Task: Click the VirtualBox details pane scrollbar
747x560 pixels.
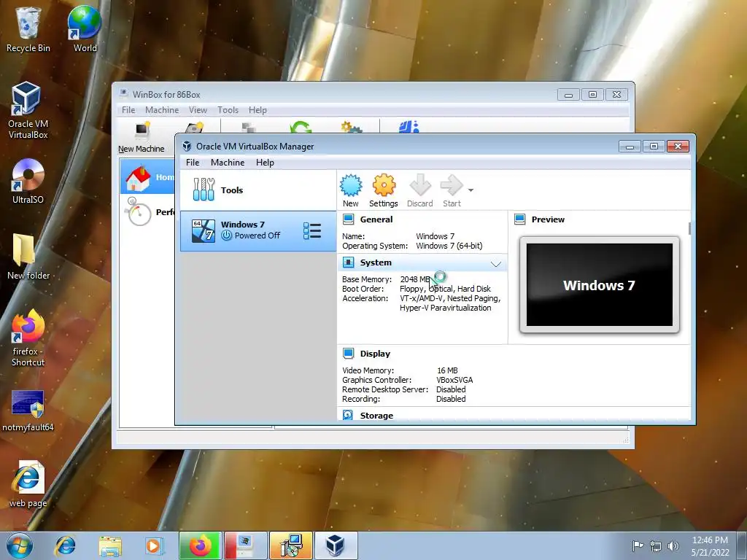Action: coord(689,228)
